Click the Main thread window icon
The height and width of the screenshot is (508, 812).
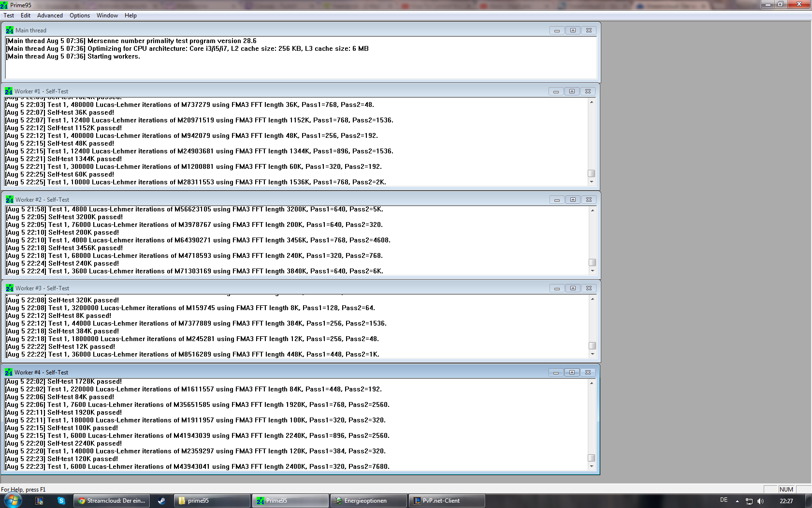(9, 30)
